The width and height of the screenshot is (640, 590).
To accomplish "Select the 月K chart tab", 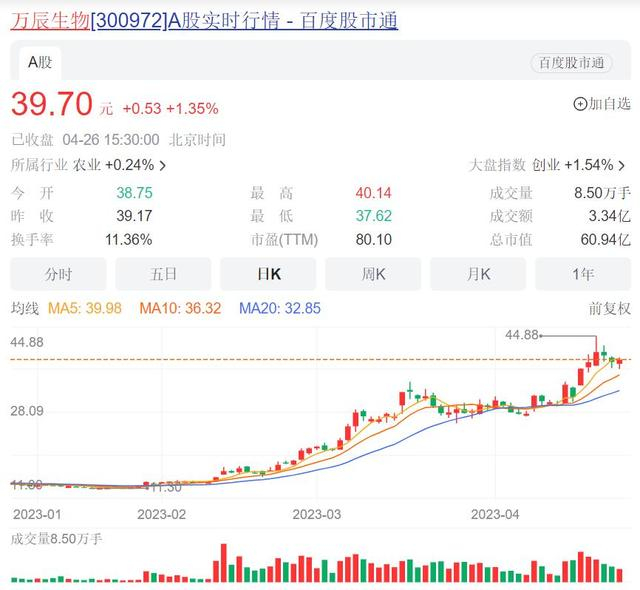I will pyautogui.click(x=478, y=274).
